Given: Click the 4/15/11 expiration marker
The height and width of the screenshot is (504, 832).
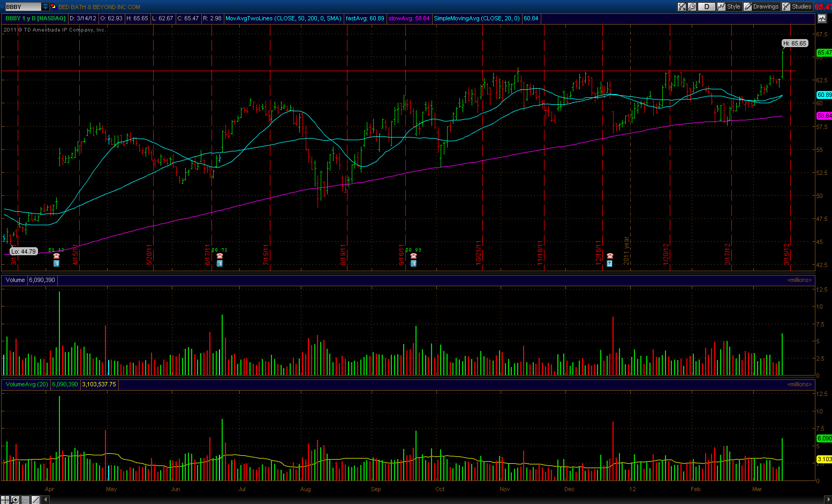Looking at the screenshot, I should click(76, 255).
